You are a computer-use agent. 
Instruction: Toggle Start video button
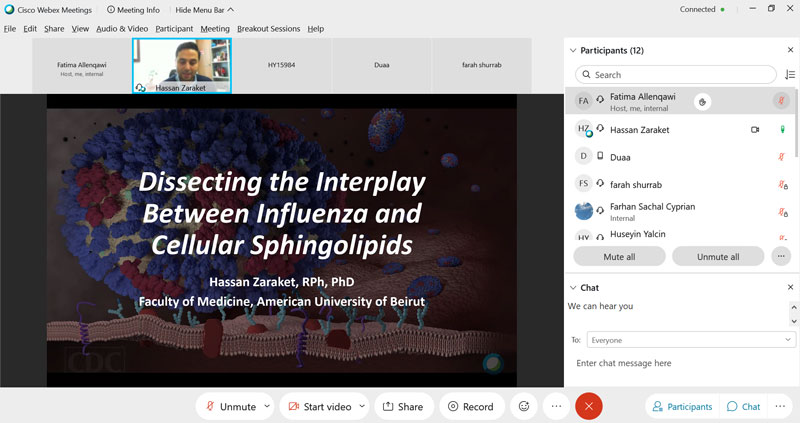point(317,406)
